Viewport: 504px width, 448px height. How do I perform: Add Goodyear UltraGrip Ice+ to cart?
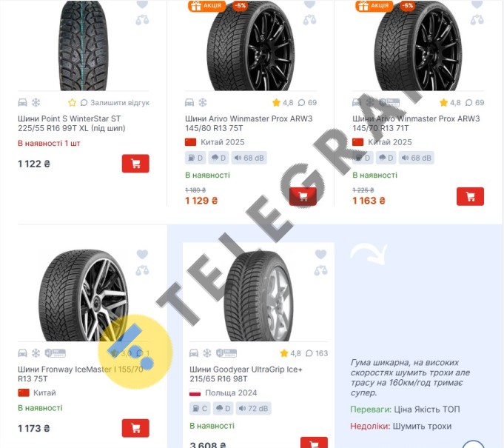314,443
